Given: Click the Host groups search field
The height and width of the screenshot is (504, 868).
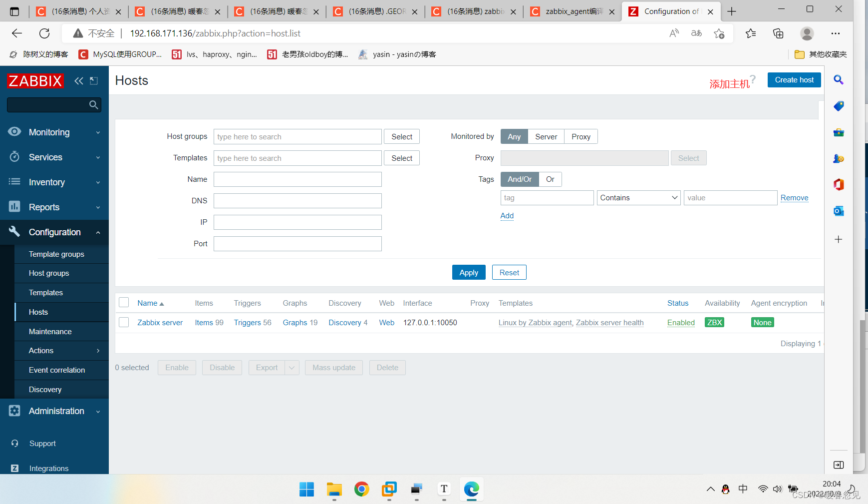Looking at the screenshot, I should [x=297, y=136].
